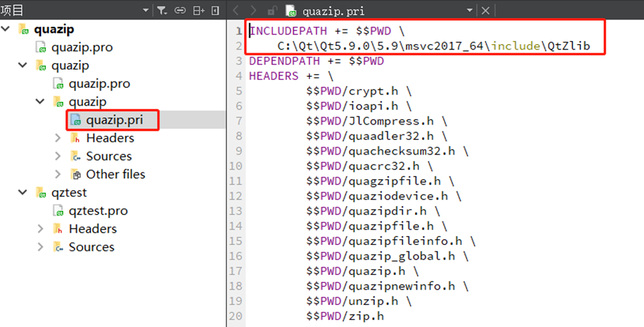The image size is (644, 327).
Task: Click the Headers folder icon under quazip.pri
Action: point(75,138)
